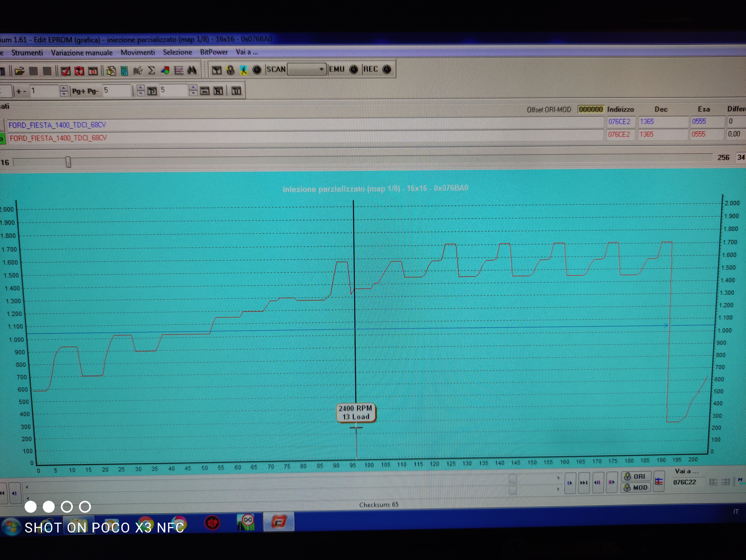
Task: Open the BitPower menu
Action: (214, 52)
